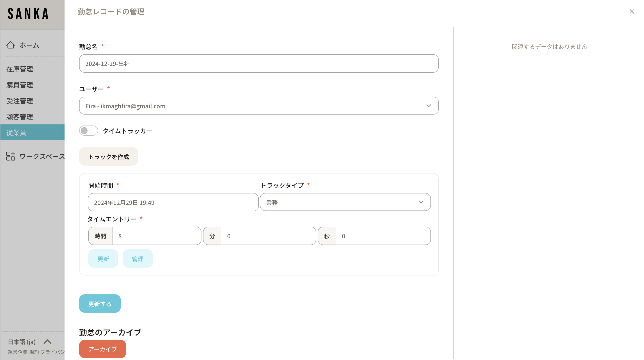Click the 勤怠名 text field

[259, 63]
